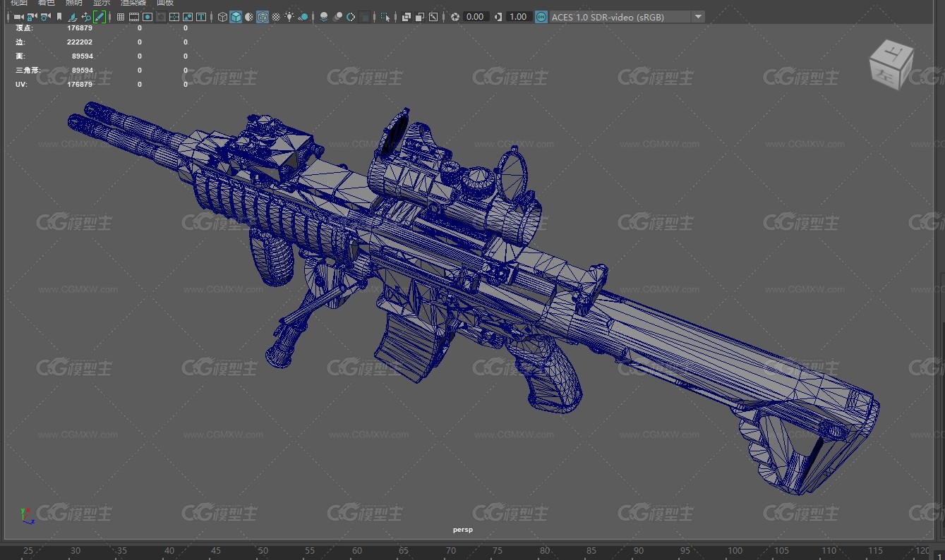
Task: Click the exposure value field 0.00
Action: [x=476, y=17]
